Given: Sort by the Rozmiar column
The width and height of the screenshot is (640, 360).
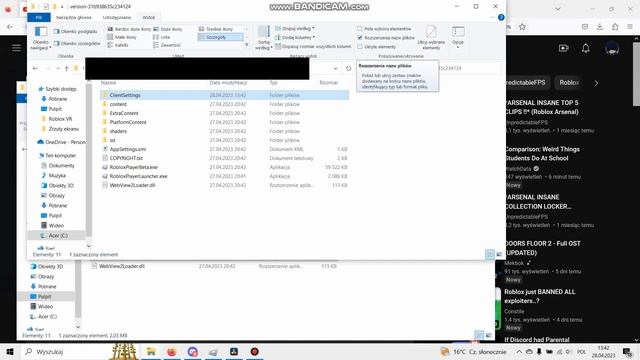Looking at the screenshot, I should pyautogui.click(x=329, y=83).
